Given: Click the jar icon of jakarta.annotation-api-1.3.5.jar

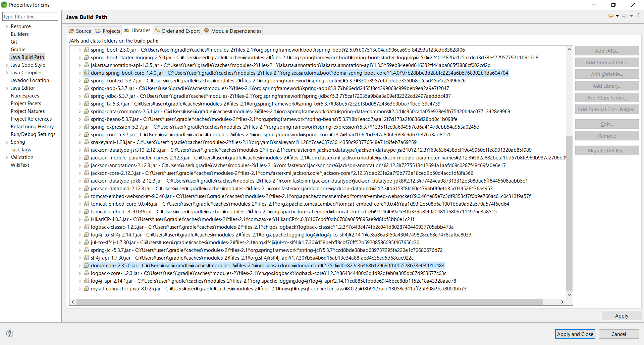Looking at the screenshot, I should 87,65.
